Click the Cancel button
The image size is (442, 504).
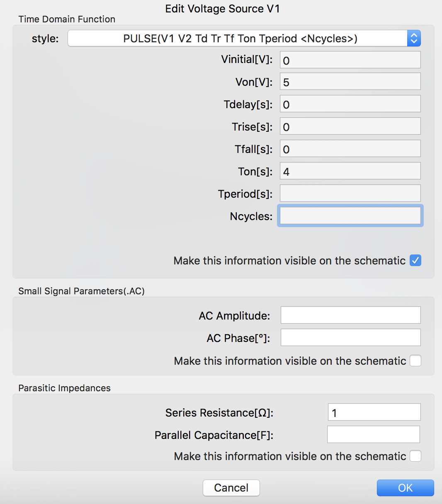(x=231, y=488)
